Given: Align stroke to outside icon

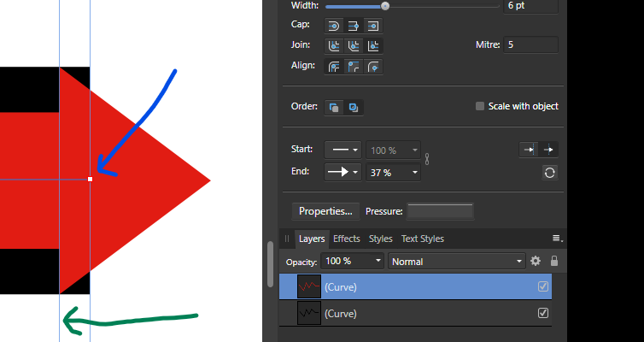Looking at the screenshot, I should tap(373, 67).
